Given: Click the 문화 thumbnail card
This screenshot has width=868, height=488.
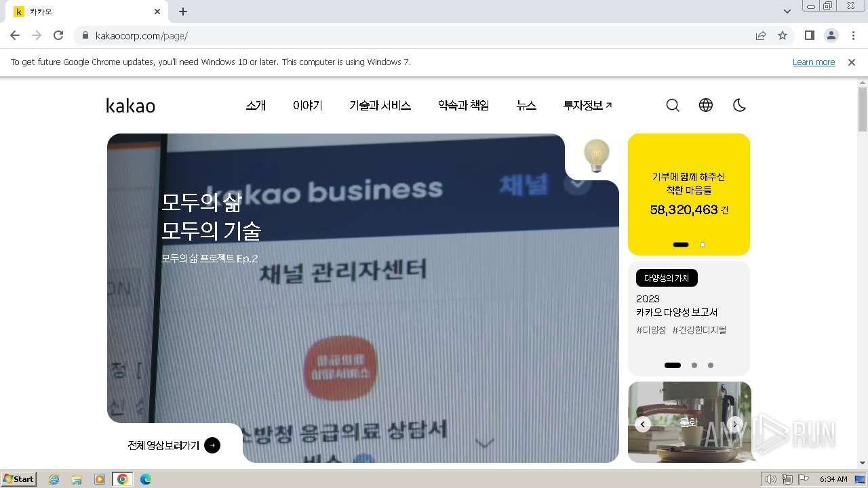Looking at the screenshot, I should point(689,422).
